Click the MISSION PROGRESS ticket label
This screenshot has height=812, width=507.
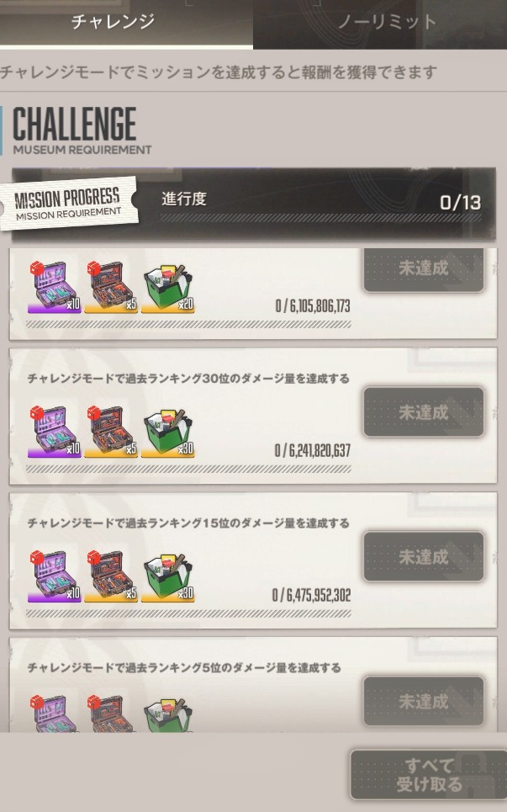(68, 204)
